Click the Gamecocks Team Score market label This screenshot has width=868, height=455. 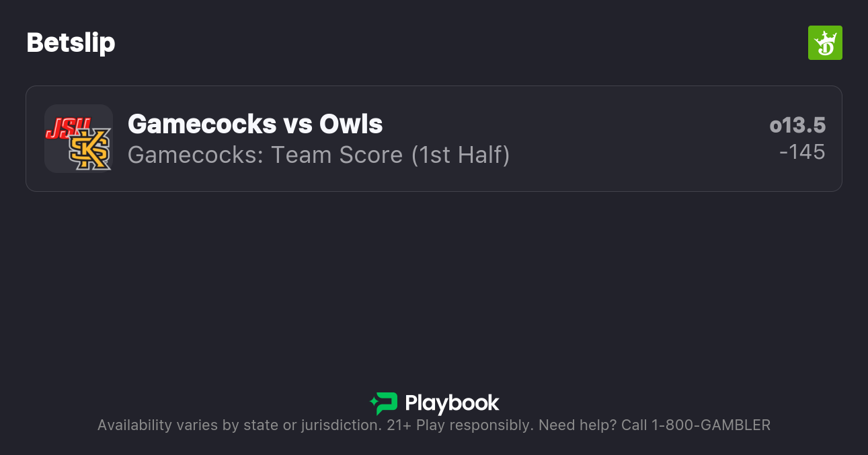(x=317, y=155)
